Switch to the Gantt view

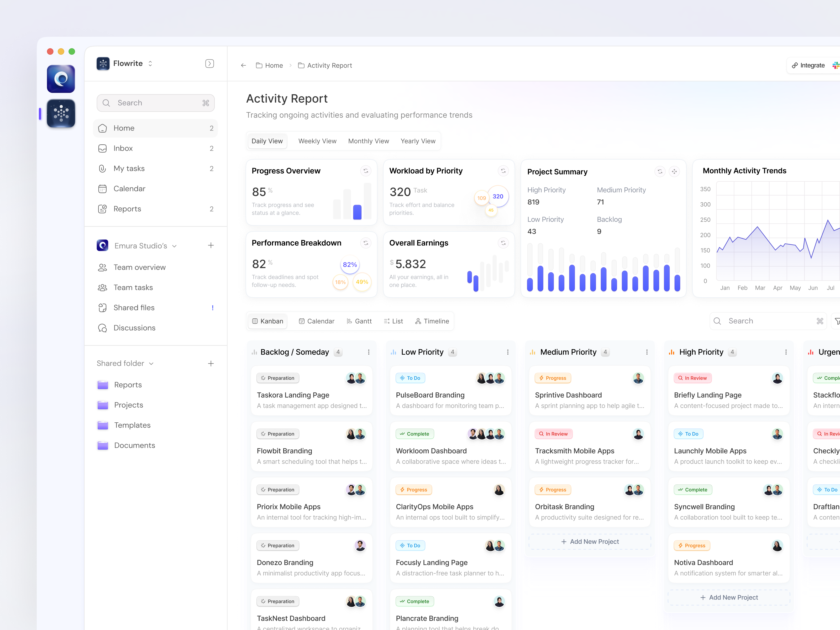coord(359,321)
